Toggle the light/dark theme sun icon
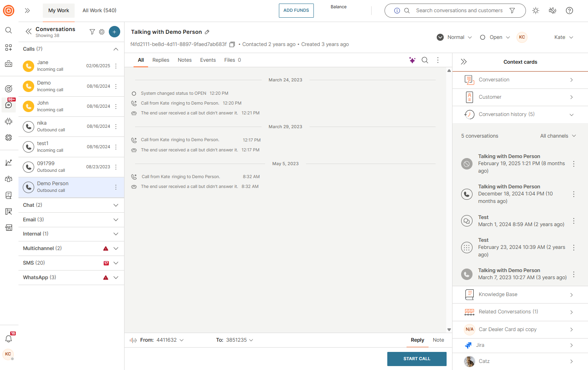 [535, 11]
